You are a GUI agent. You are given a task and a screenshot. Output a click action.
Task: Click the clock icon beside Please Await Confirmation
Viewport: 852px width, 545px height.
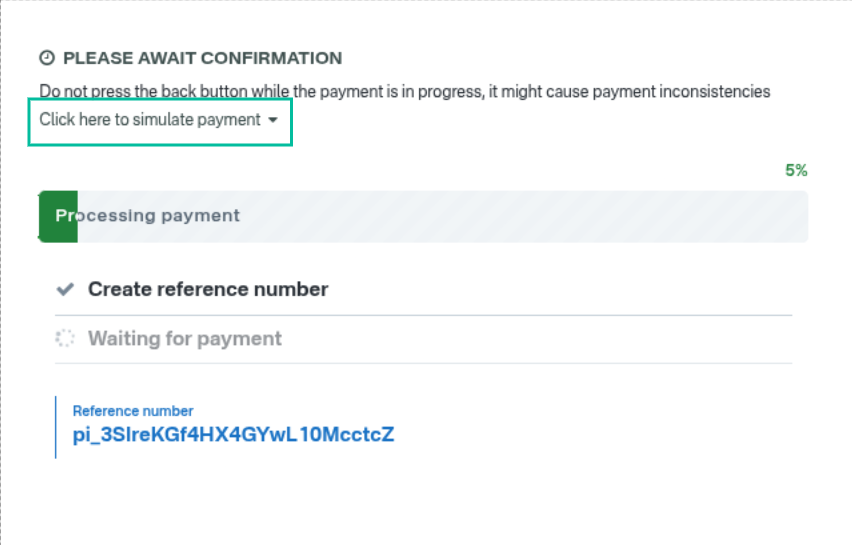pyautogui.click(x=46, y=58)
